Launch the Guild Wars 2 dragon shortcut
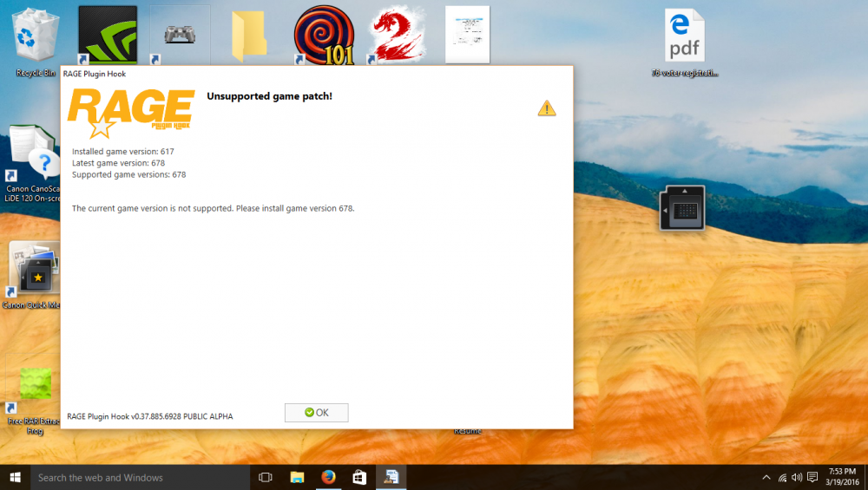Image resolution: width=868 pixels, height=490 pixels. point(397,35)
